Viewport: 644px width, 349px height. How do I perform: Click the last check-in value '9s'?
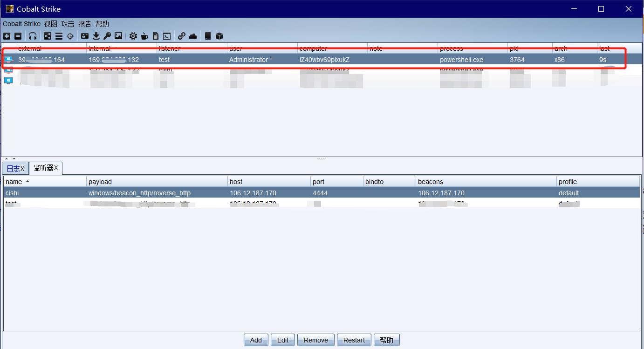click(x=603, y=60)
